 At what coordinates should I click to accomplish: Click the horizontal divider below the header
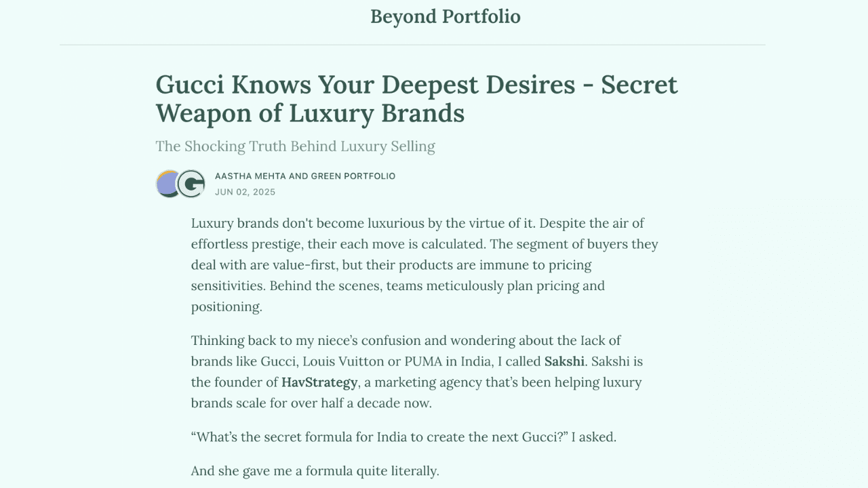point(412,45)
